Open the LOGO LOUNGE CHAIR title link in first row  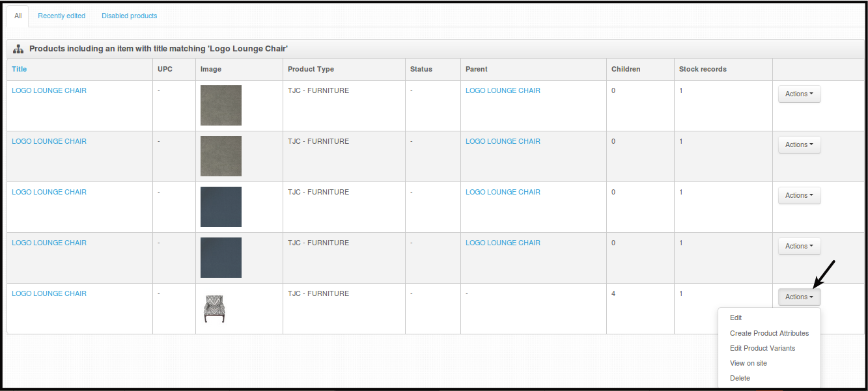tap(49, 90)
